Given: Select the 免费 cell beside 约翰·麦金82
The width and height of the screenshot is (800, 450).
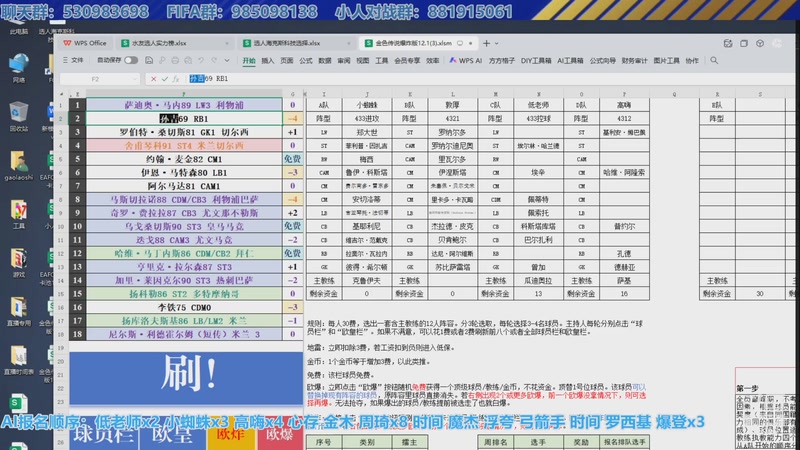Looking at the screenshot, I should (292, 159).
